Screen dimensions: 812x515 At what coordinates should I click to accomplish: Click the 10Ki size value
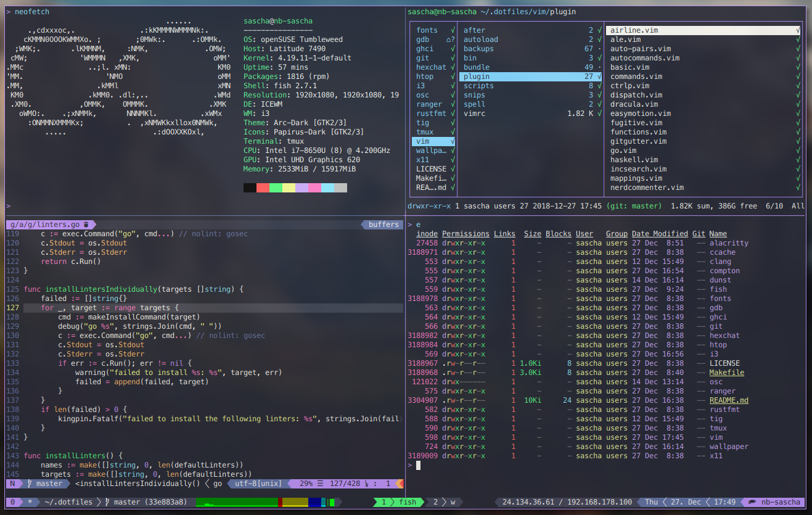[533, 400]
